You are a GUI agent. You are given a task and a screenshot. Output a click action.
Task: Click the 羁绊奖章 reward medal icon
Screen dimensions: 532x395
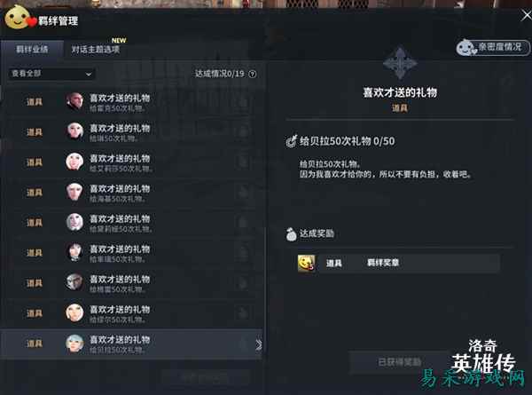(x=307, y=263)
